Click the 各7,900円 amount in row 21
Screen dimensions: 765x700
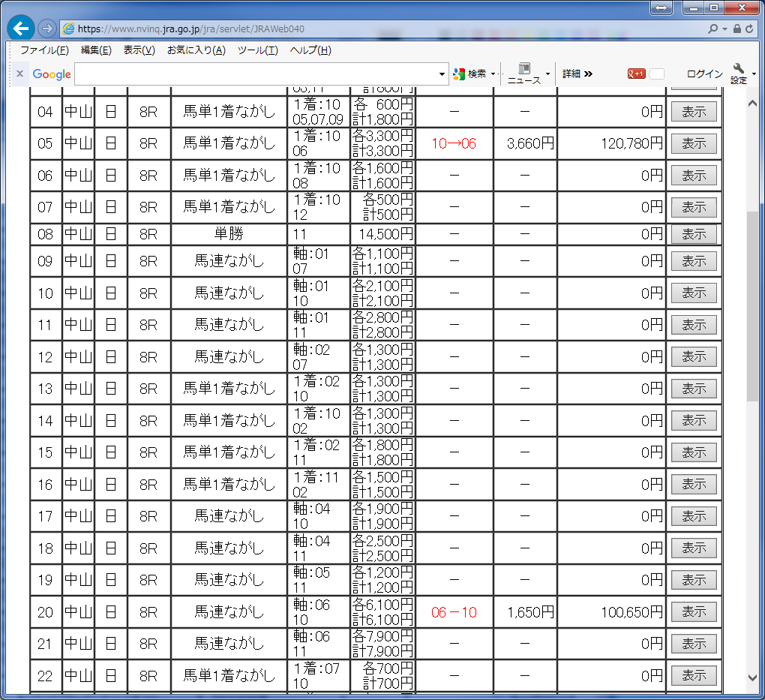[x=382, y=636]
